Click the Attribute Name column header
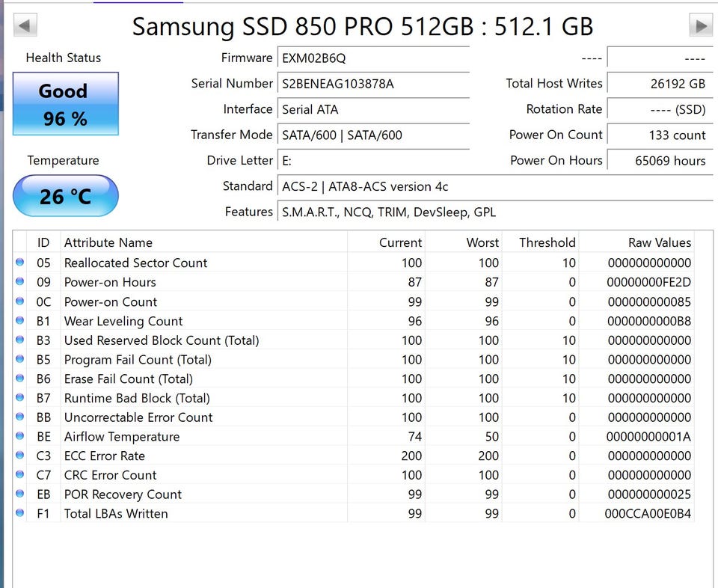Viewport: 718px width, 588px height. point(203,242)
